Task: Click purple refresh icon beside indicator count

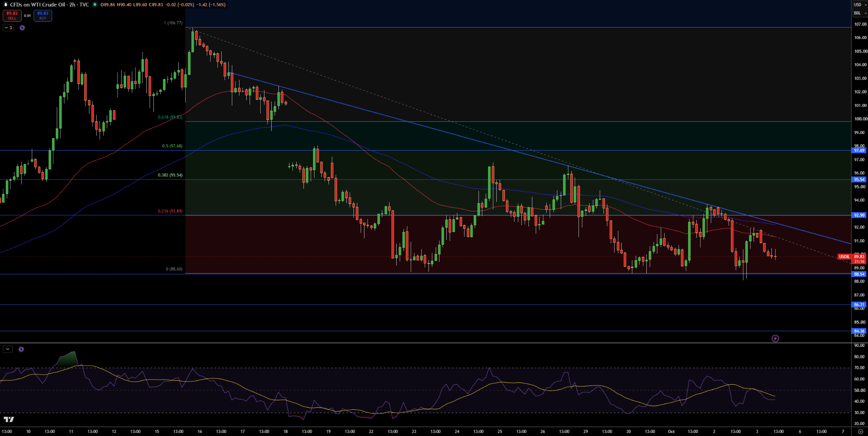Action: [22, 28]
